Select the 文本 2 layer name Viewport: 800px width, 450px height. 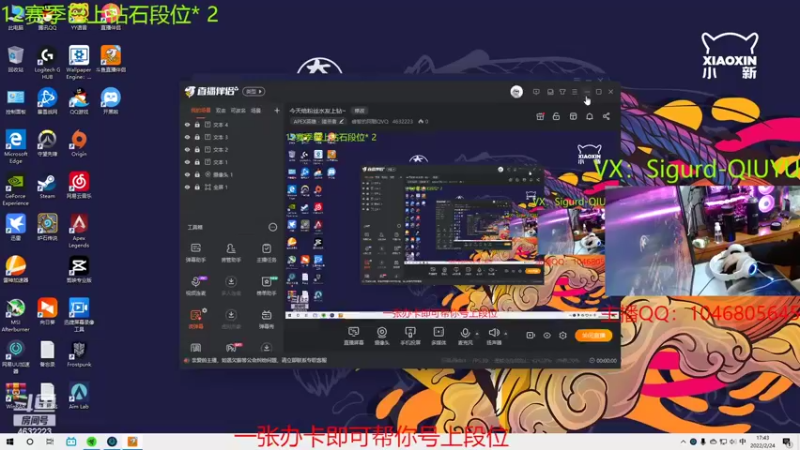click(x=220, y=149)
